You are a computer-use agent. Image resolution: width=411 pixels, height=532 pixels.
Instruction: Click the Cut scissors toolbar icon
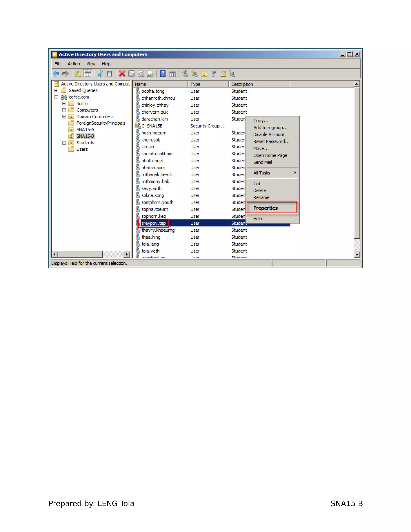[100, 73]
